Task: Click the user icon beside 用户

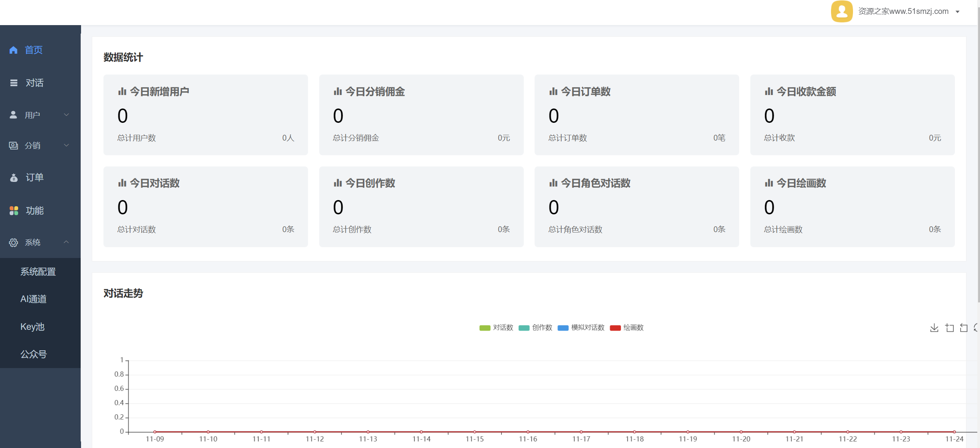Action: click(x=14, y=115)
